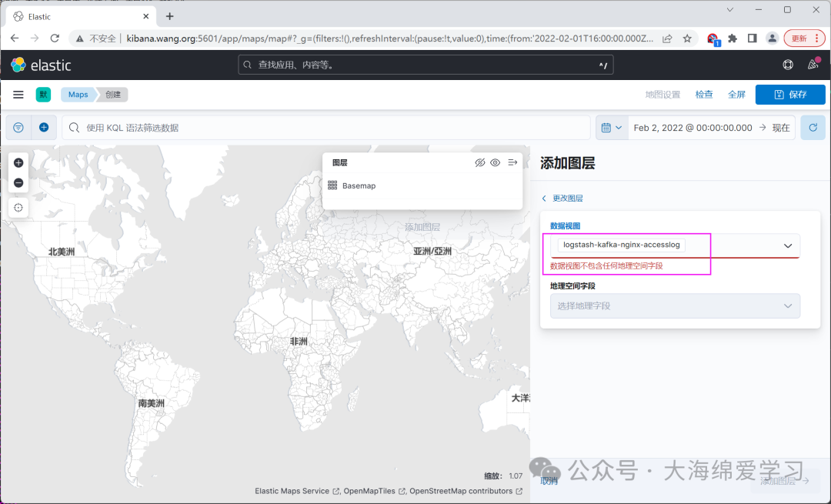Toggle 全屏 fullscreen mode
The height and width of the screenshot is (504, 831).
pos(736,94)
